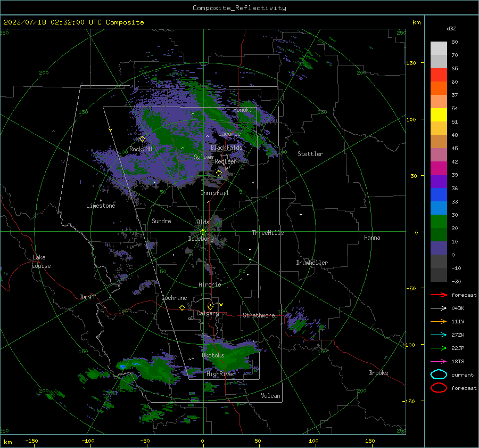
Task: Select the purple 36–39 dBZ swatch
Action: (x=439, y=182)
